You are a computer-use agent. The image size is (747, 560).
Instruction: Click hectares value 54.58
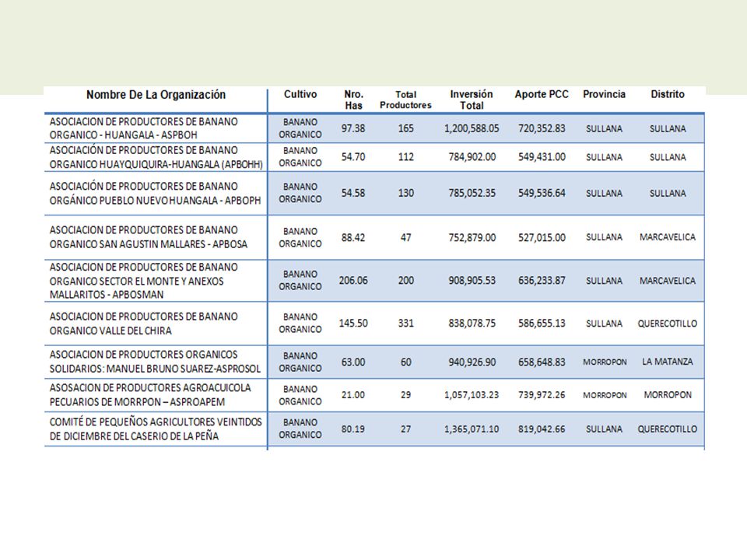[x=353, y=194]
